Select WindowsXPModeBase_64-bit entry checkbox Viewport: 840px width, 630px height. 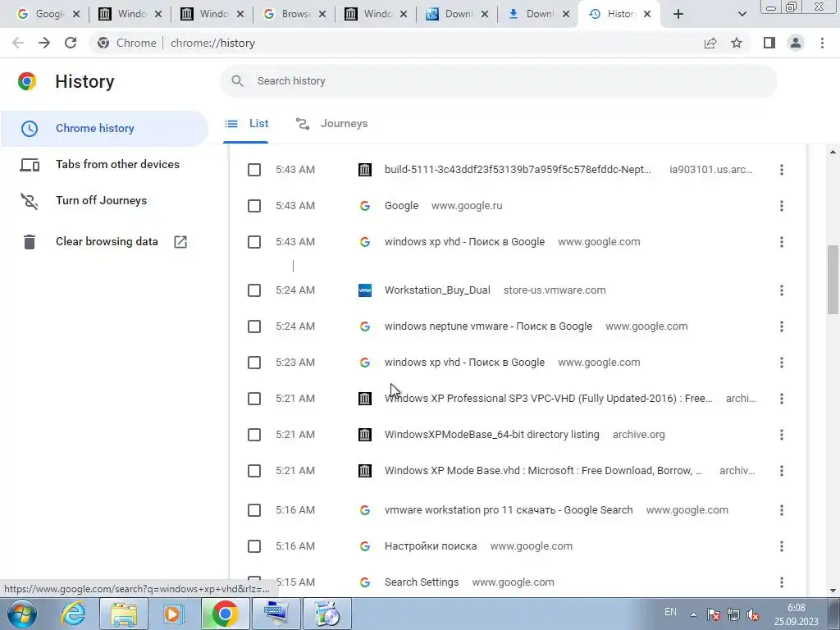(254, 435)
